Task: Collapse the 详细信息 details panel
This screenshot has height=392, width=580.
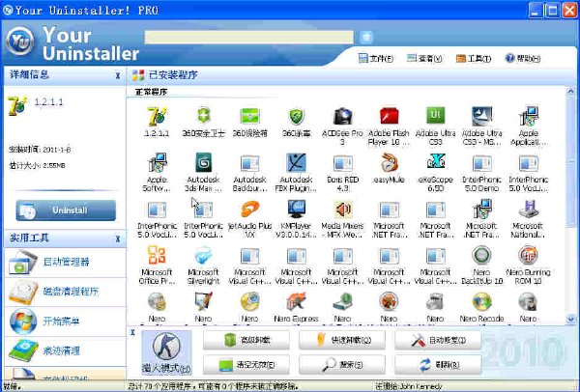Action: [x=118, y=75]
